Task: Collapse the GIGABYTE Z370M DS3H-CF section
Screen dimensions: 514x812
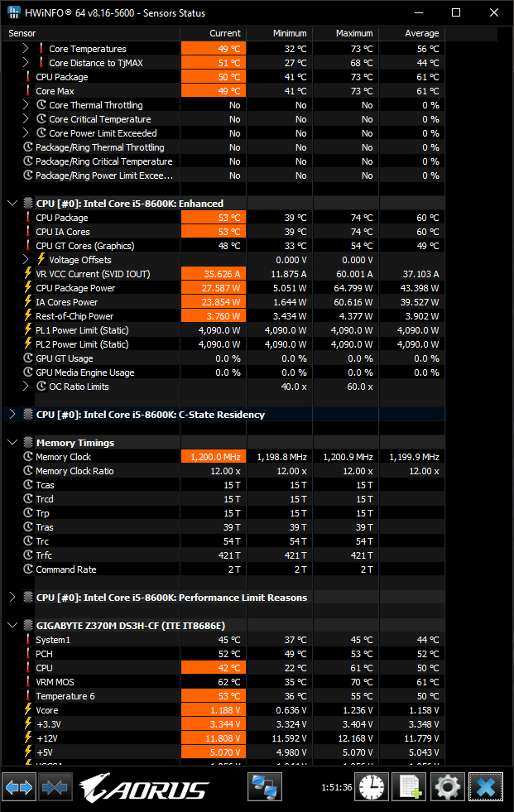Action: 12,625
